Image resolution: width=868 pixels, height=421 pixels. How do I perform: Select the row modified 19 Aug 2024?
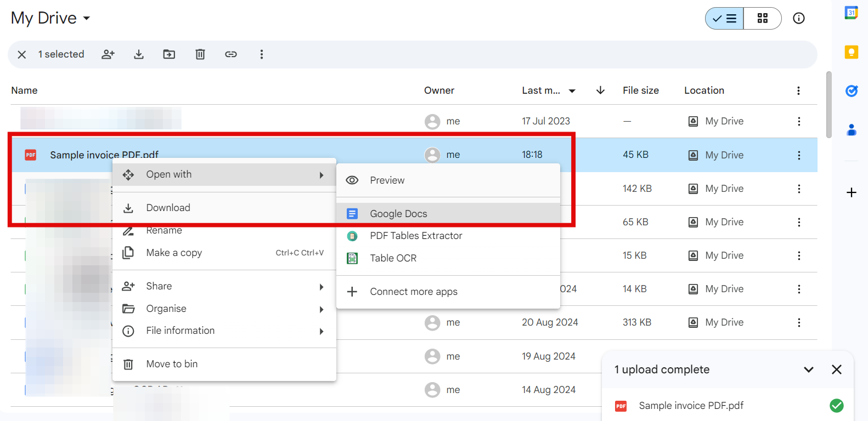[x=414, y=356]
